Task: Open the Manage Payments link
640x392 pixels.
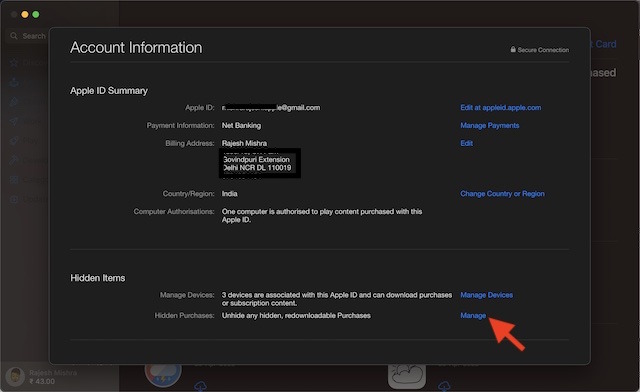Action: pyautogui.click(x=489, y=125)
